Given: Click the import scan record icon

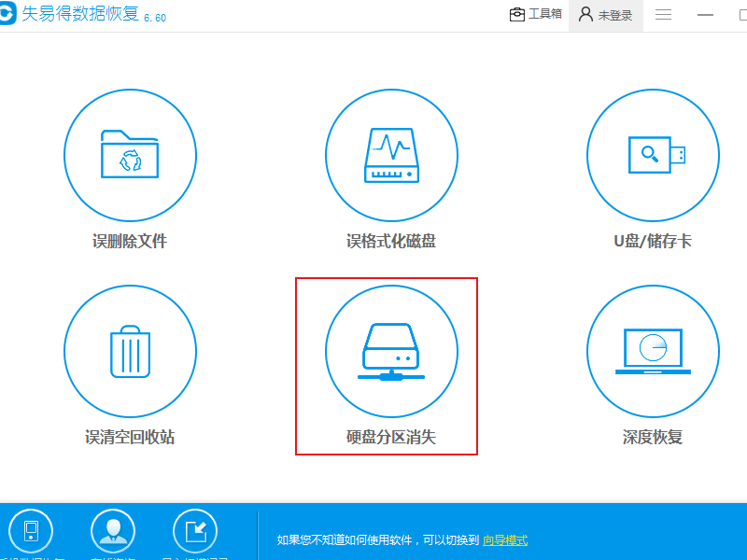Looking at the screenshot, I should pos(195,531).
